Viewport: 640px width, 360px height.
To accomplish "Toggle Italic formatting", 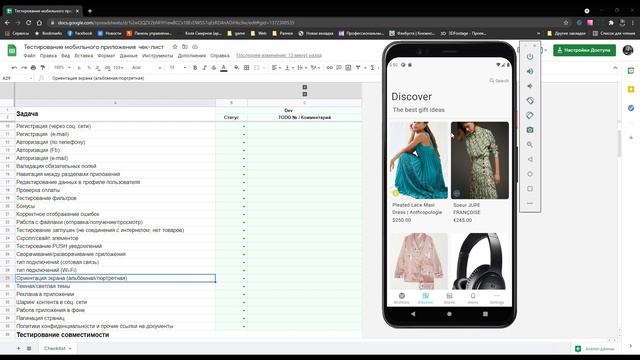I will 204,67.
